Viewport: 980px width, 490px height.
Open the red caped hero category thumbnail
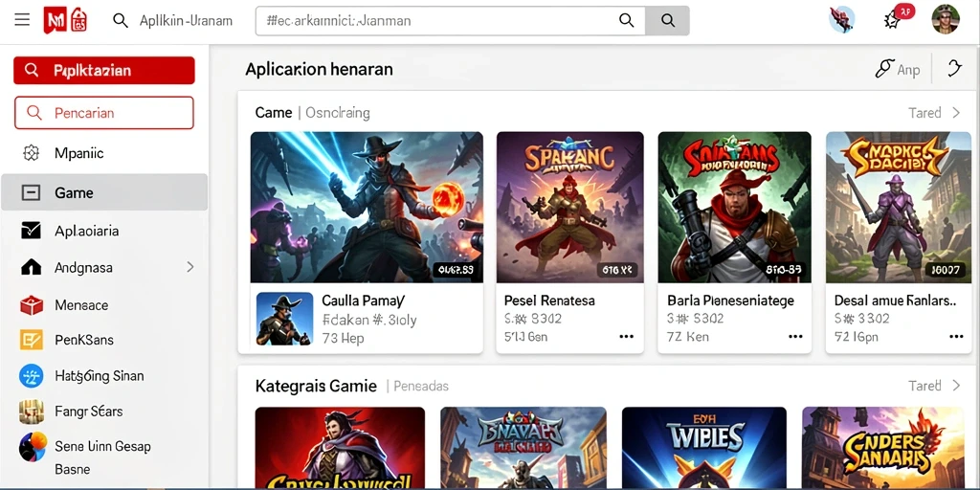(340, 448)
